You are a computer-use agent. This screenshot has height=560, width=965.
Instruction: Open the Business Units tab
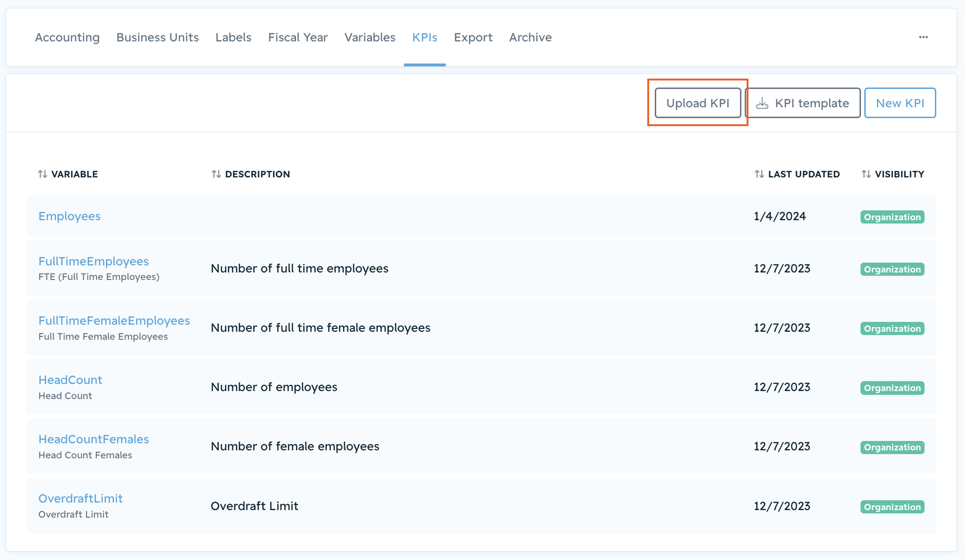click(x=158, y=37)
